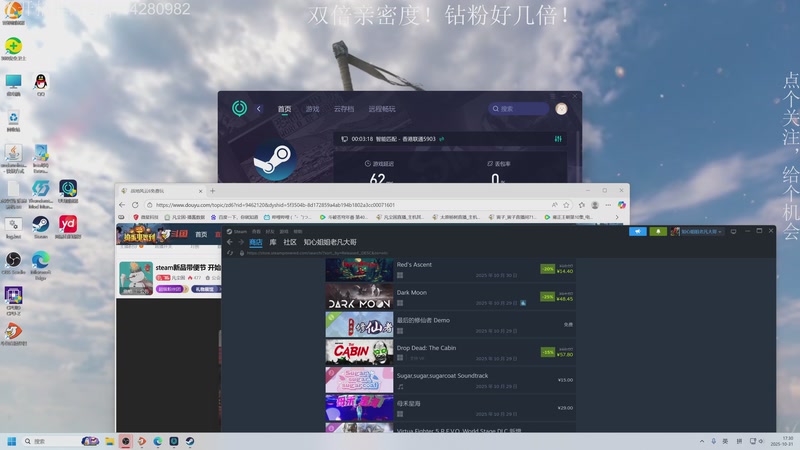Open the Red's Ascent search result
Viewport: 800px width, 450px height.
click(451, 269)
